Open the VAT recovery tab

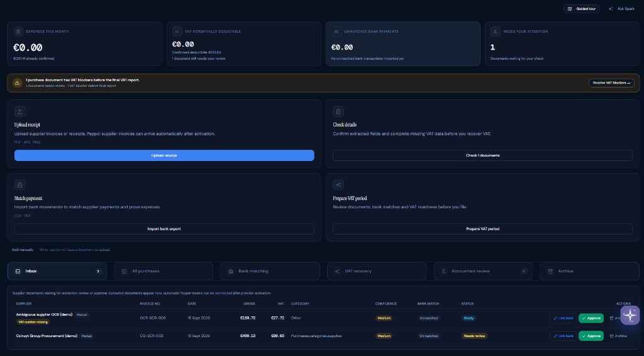[x=377, y=271]
